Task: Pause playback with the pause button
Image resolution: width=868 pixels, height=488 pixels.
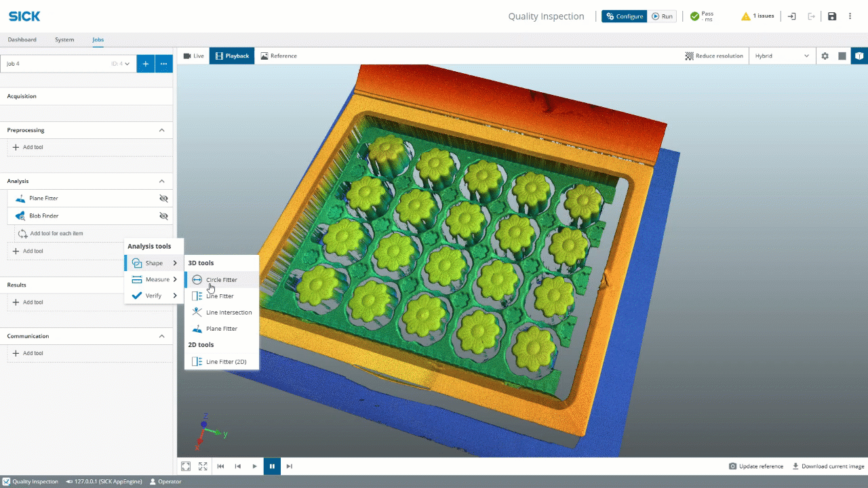Action: pos(272,466)
